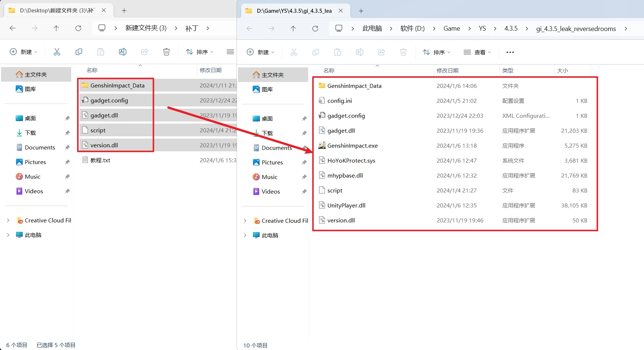Click the Delete trash icon in left window
Screen dimensions: 644x350
[x=166, y=52]
